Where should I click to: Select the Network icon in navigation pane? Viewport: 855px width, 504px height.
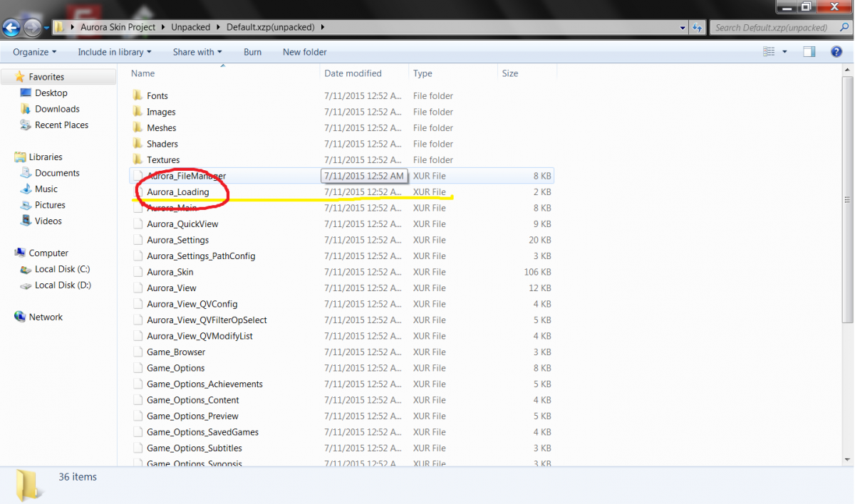point(19,317)
